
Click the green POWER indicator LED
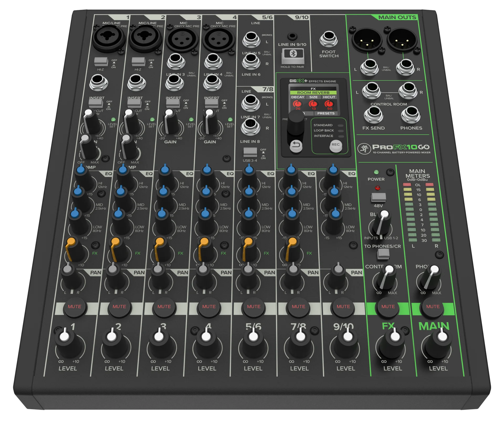tap(376, 172)
